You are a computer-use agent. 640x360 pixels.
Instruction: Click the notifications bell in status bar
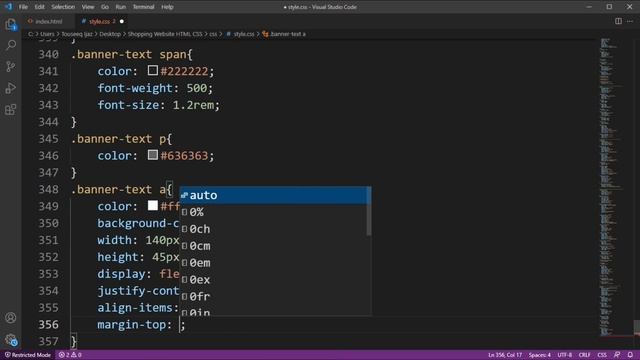pos(630,355)
